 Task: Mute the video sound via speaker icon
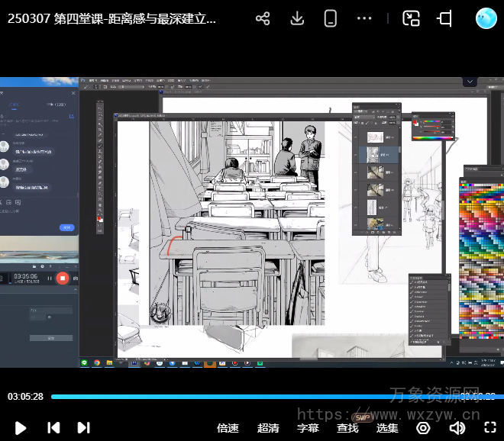coord(457,427)
